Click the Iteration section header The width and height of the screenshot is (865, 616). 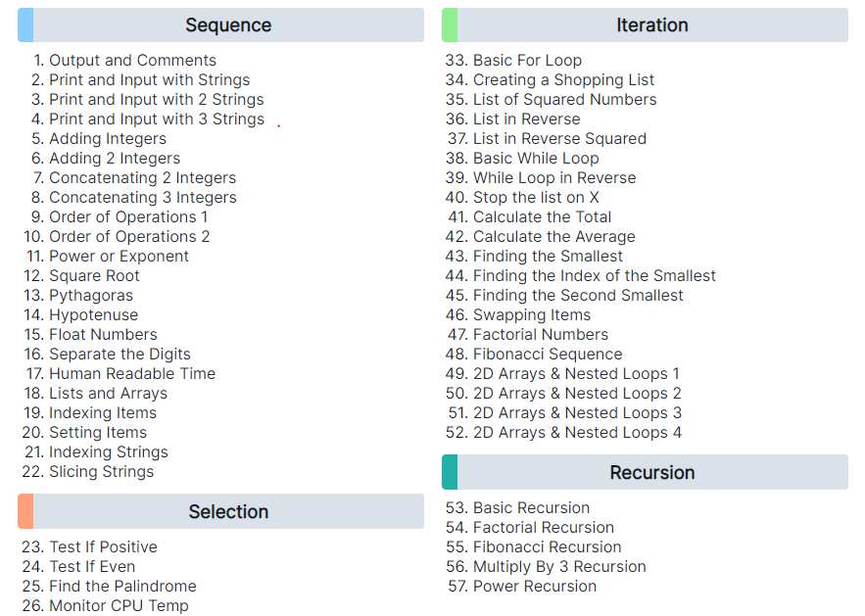click(645, 25)
